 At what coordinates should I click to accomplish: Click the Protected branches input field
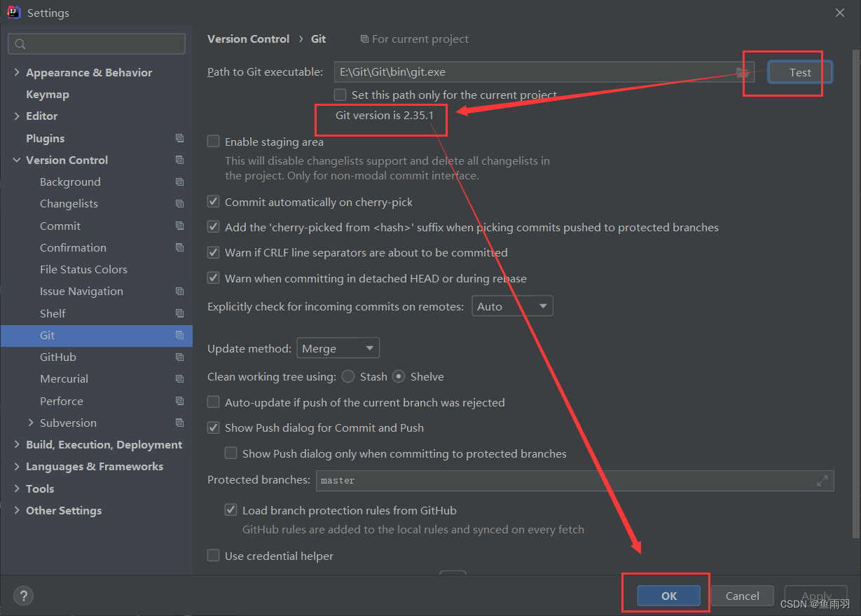point(574,481)
